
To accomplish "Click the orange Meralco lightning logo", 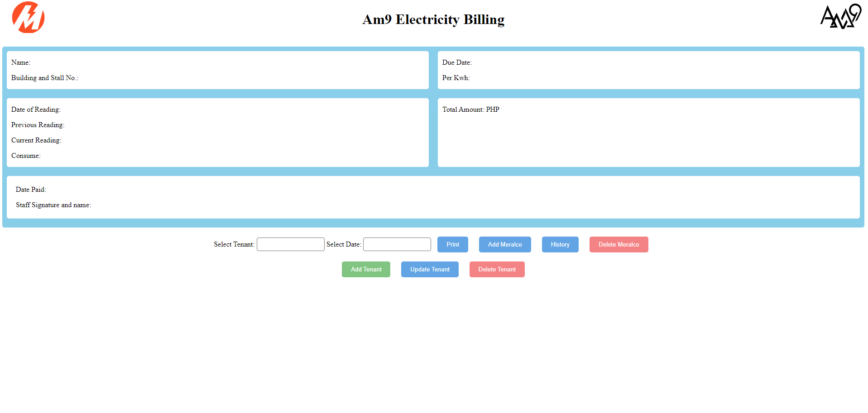I will (x=28, y=17).
